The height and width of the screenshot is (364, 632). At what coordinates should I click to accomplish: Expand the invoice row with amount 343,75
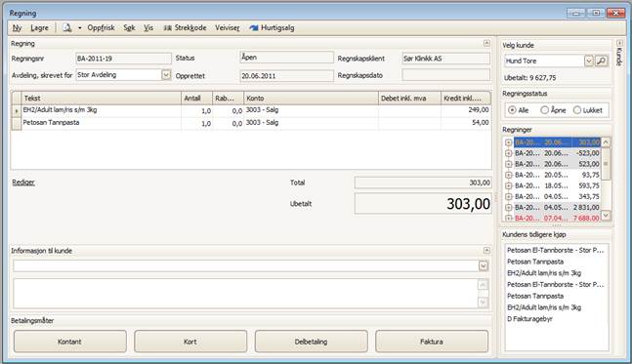509,197
